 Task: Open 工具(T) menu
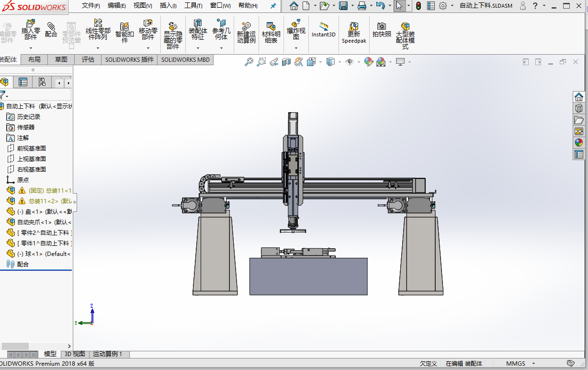(193, 6)
